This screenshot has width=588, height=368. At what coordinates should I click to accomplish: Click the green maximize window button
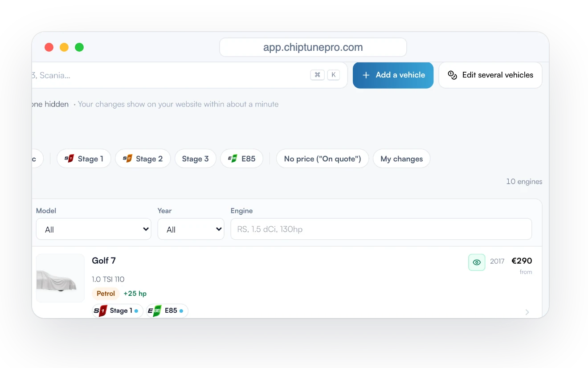(x=79, y=47)
